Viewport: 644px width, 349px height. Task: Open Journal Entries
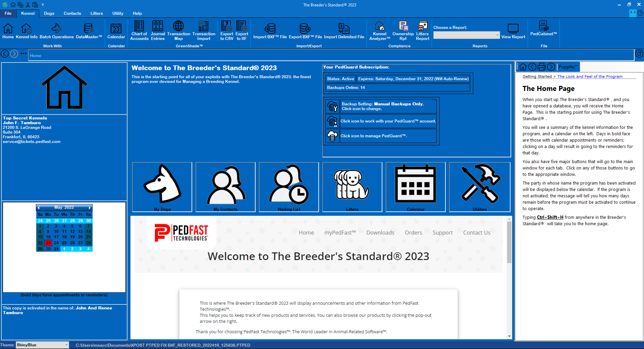157,31
